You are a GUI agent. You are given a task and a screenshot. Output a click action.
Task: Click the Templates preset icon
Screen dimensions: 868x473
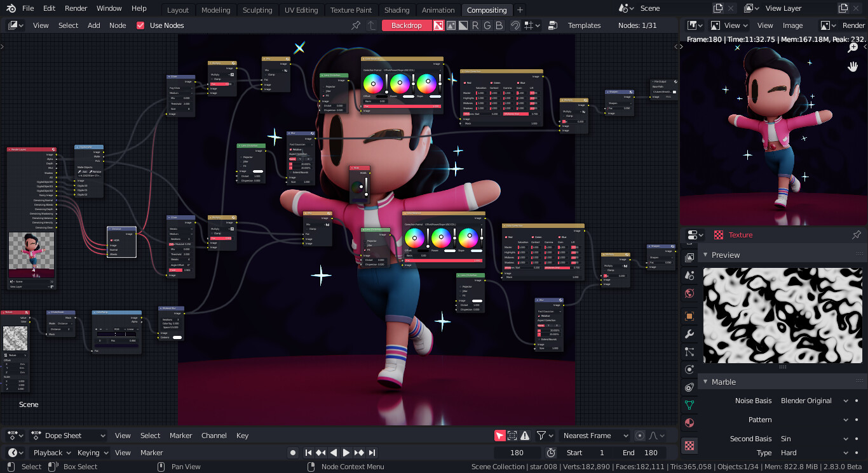point(553,25)
